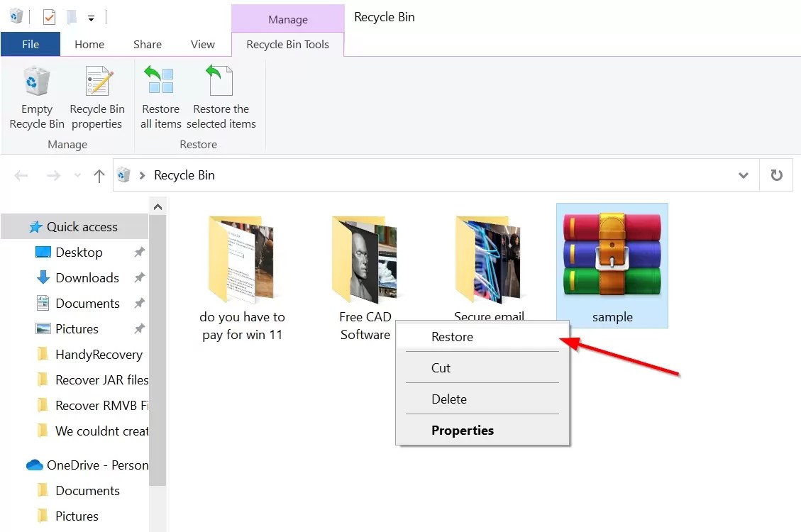This screenshot has height=532, width=801.
Task: Switch to the Home tab
Action: [x=89, y=45]
